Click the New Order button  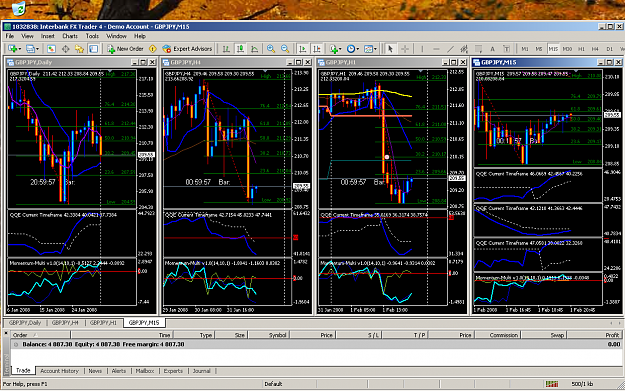[x=125, y=49]
